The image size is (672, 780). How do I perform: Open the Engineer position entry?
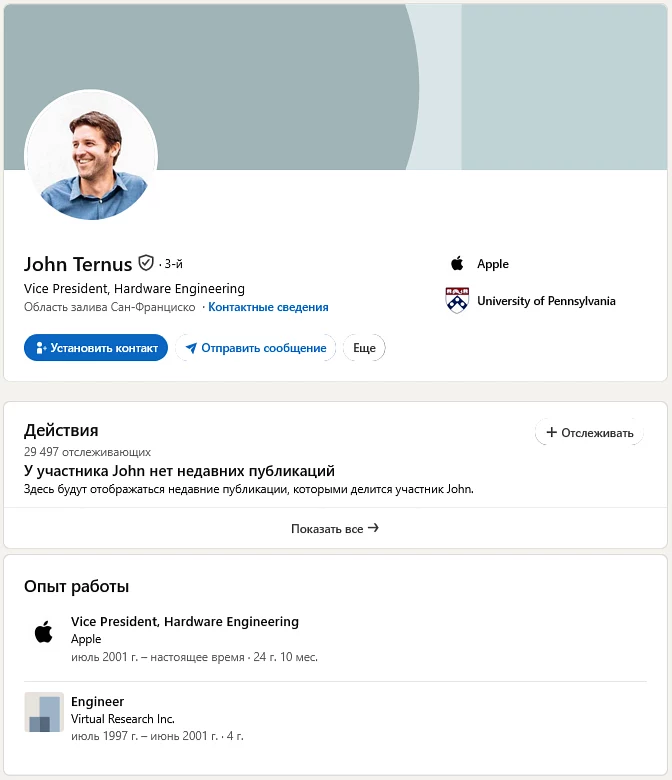click(x=97, y=701)
